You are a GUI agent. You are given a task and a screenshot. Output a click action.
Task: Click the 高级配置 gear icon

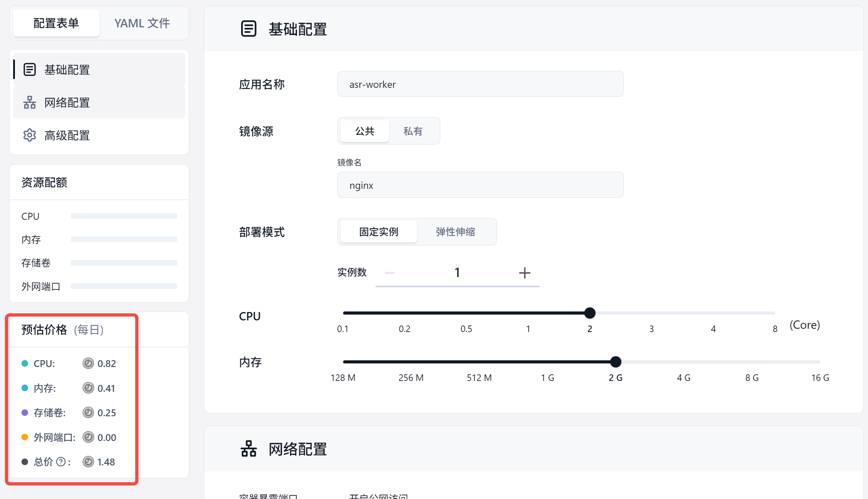[30, 135]
